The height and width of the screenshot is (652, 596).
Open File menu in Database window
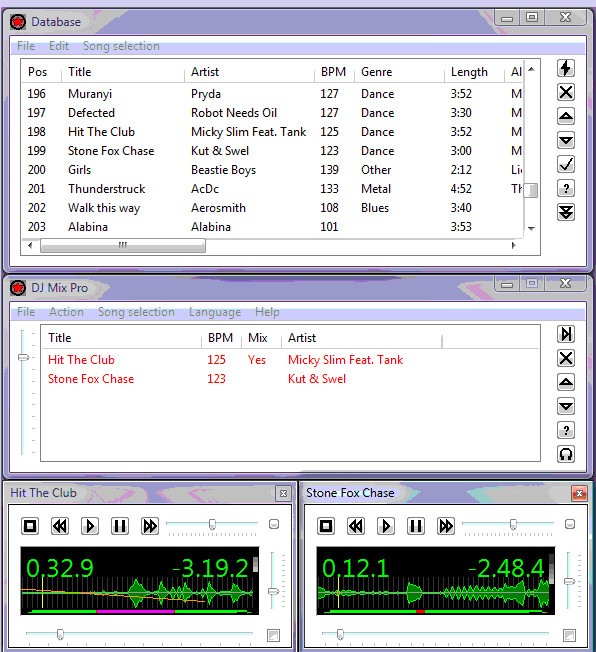(x=26, y=46)
